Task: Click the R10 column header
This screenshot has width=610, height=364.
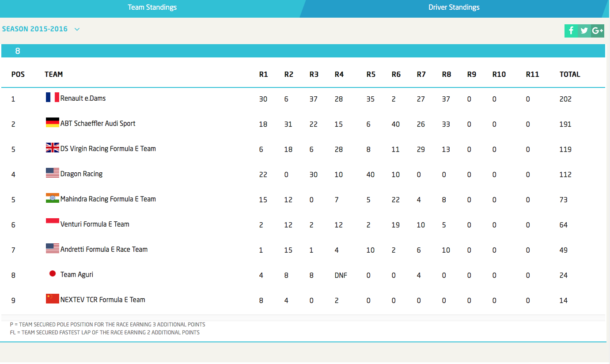Action: coord(499,74)
